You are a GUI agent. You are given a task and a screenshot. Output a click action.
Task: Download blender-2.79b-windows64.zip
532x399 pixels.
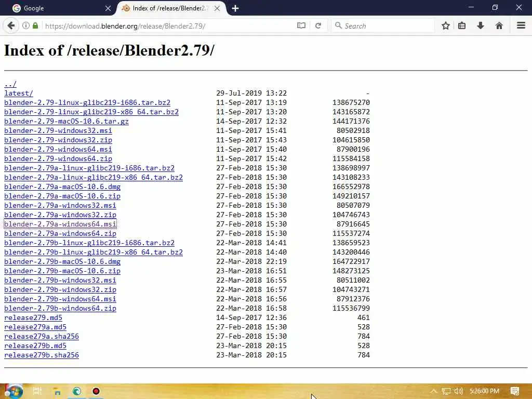pyautogui.click(x=60, y=309)
